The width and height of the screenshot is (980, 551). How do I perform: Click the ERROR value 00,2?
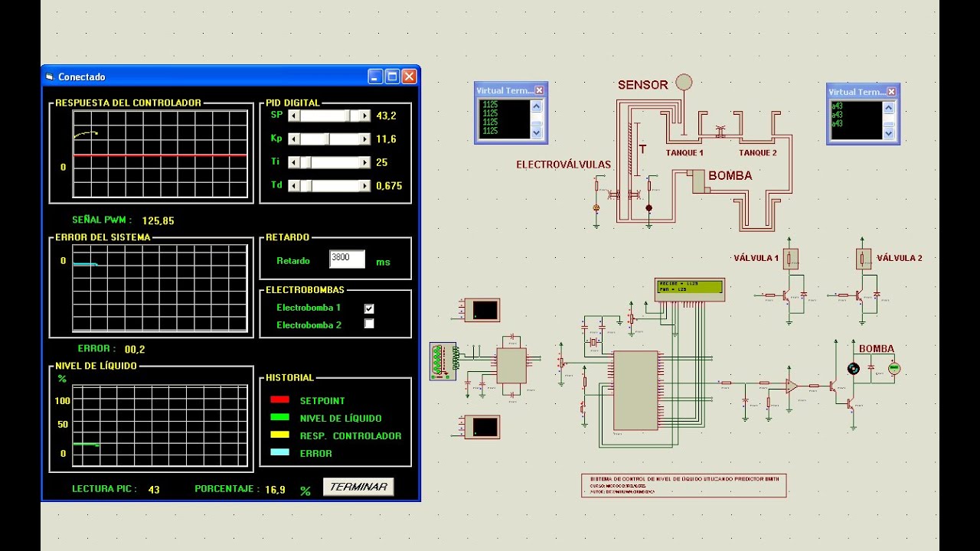pos(135,349)
